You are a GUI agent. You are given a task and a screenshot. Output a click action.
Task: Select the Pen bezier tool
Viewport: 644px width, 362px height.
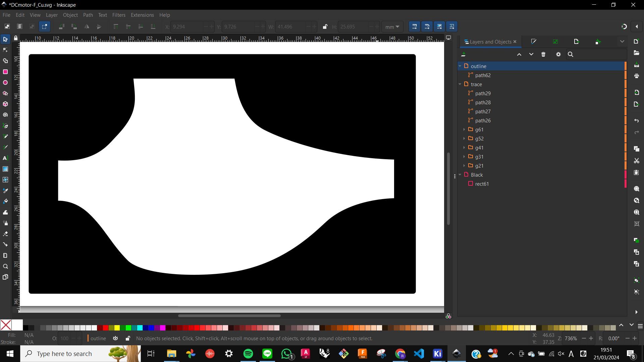(5, 126)
